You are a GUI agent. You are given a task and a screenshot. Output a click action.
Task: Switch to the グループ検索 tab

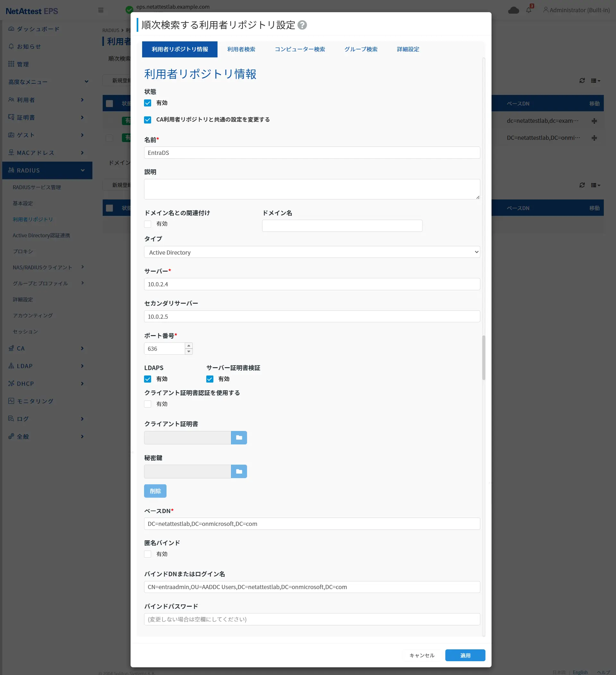click(360, 49)
